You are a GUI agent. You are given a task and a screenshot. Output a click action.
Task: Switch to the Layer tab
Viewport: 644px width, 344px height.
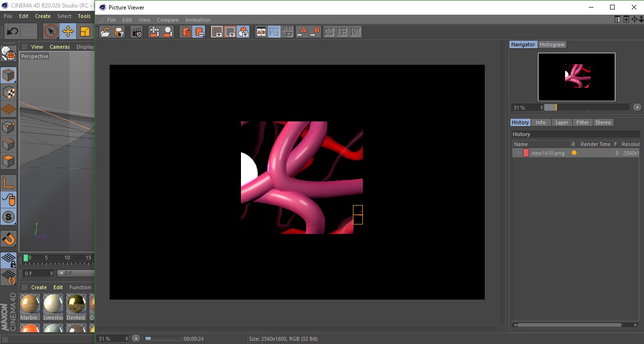(x=561, y=122)
